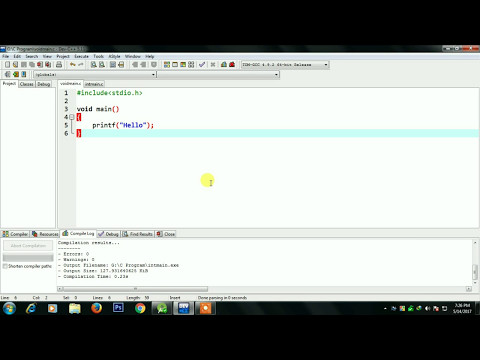This screenshot has height=360, width=480.
Task: Click the Run toolbar icon
Action: [x=175, y=65]
